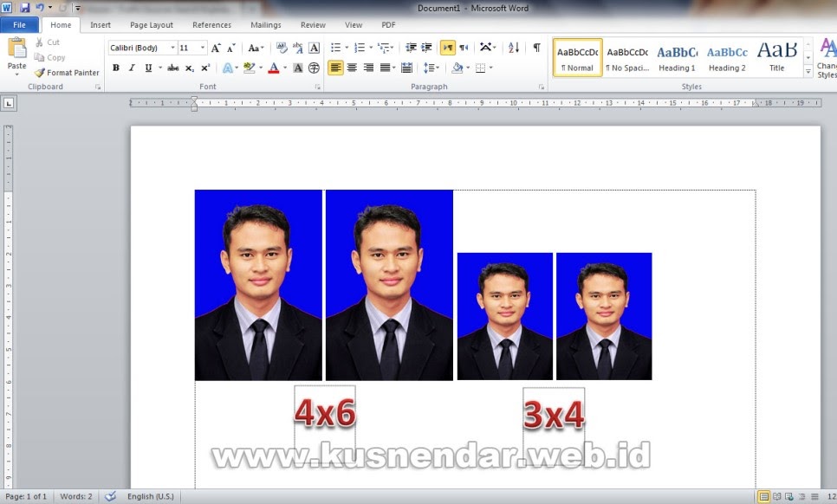Click the Decrease Indent icon
Screen dimensions: 837x504
pos(411,48)
